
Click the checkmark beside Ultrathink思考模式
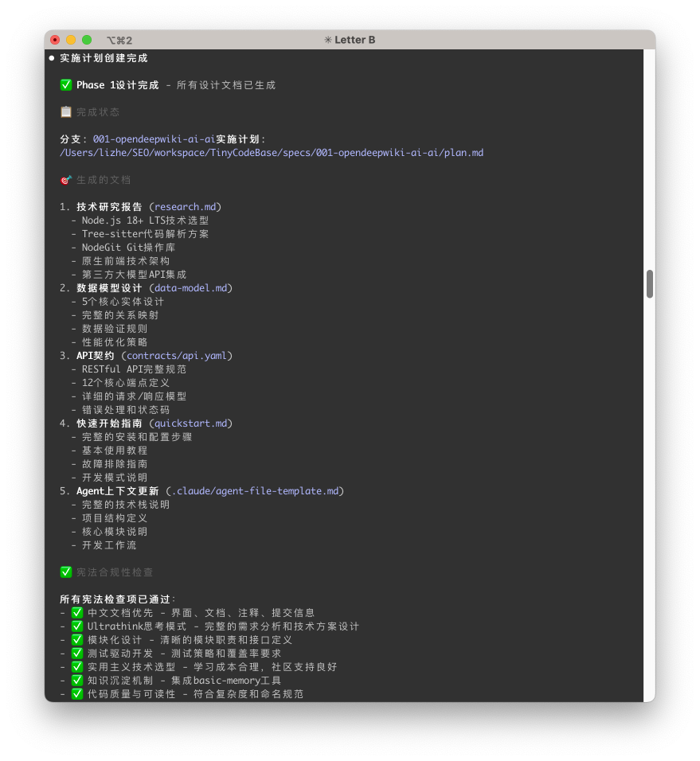click(77, 625)
